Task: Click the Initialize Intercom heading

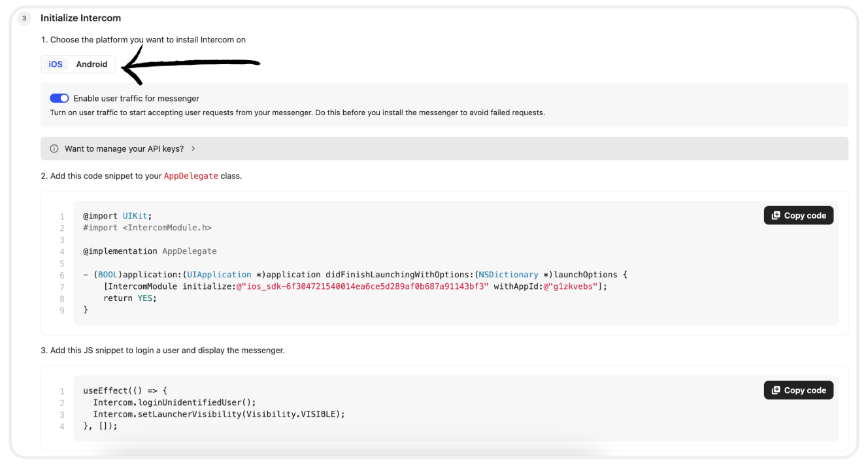Action: coord(80,18)
